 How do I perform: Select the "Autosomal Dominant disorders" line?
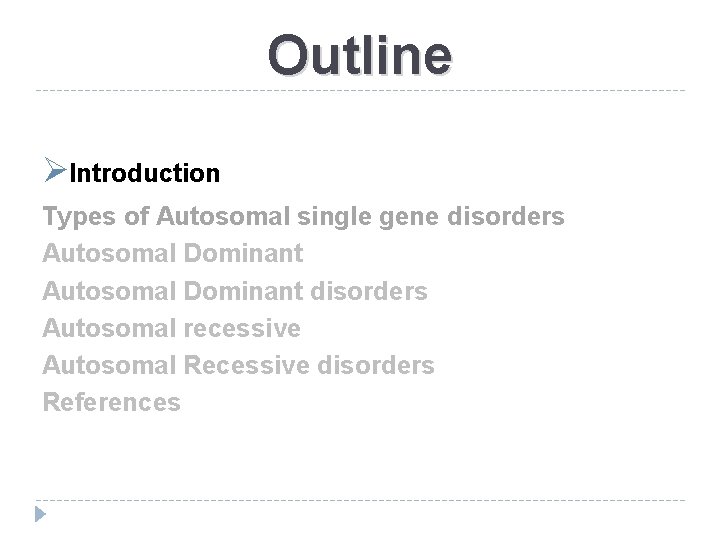pos(234,291)
